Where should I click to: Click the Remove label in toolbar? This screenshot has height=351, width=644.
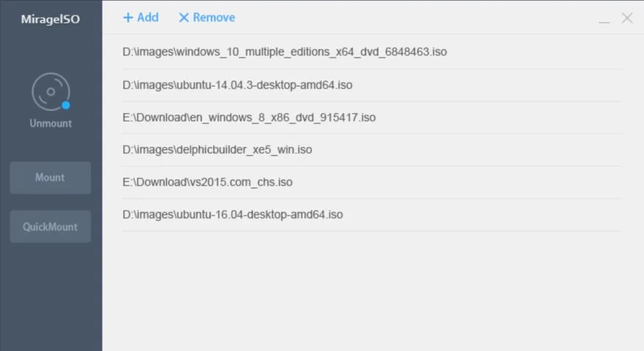click(x=214, y=17)
